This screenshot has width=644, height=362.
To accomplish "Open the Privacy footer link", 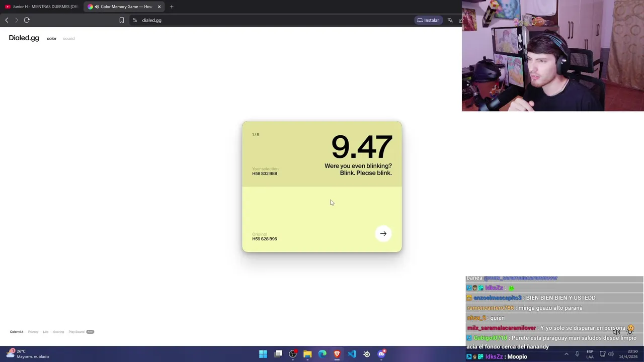I will [x=33, y=332].
